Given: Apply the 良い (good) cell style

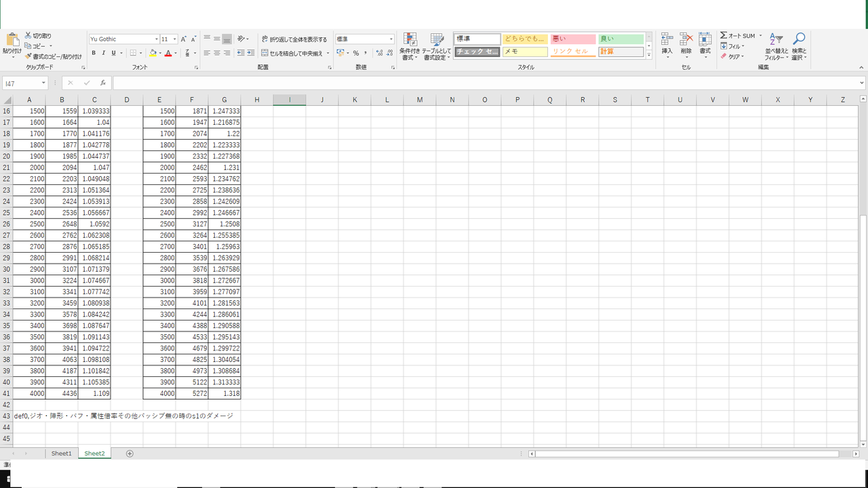Looking at the screenshot, I should pyautogui.click(x=620, y=39).
